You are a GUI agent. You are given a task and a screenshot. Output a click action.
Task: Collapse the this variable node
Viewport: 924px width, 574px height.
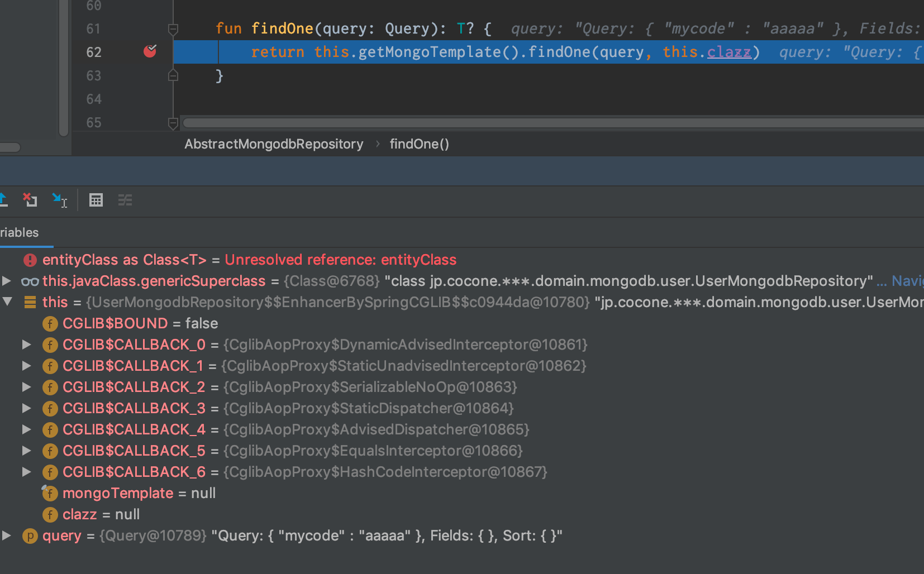[8, 302]
